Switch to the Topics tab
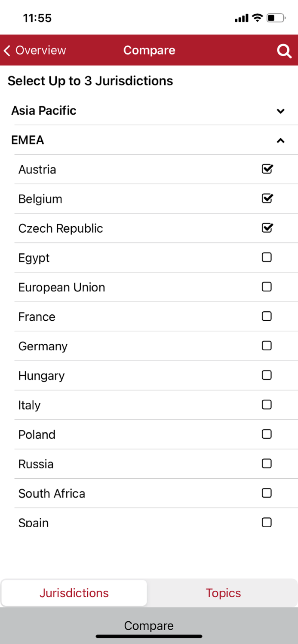 pyautogui.click(x=223, y=593)
